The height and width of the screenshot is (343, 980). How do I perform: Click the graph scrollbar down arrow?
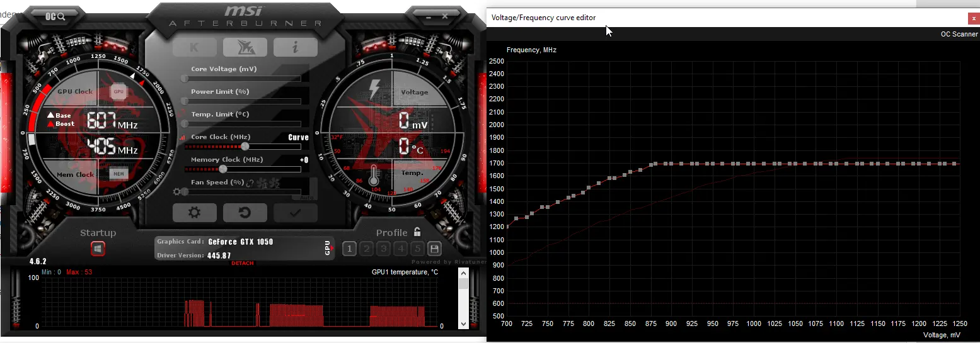pos(463,324)
